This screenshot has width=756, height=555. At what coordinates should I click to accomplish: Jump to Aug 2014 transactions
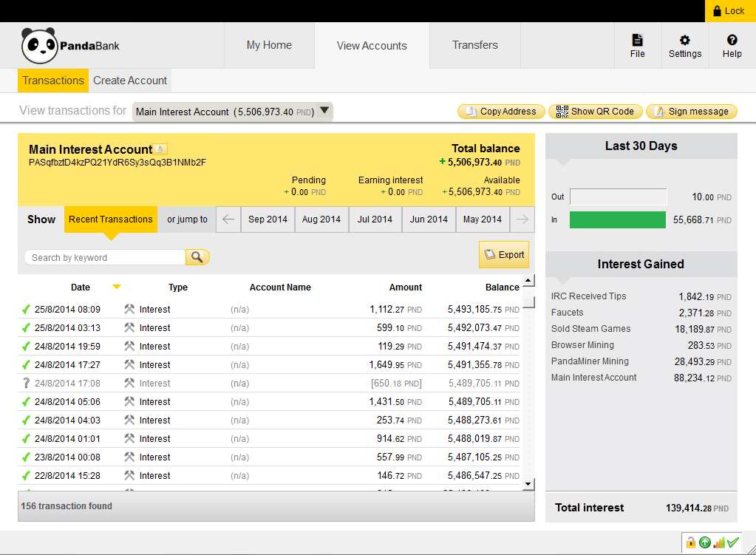coord(321,219)
